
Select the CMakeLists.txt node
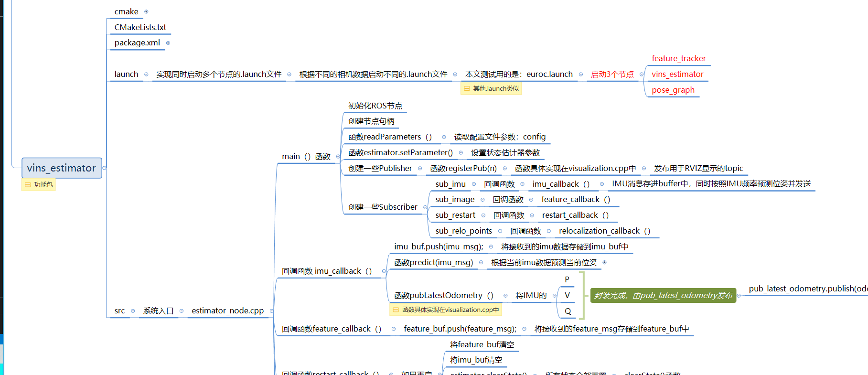pyautogui.click(x=140, y=27)
